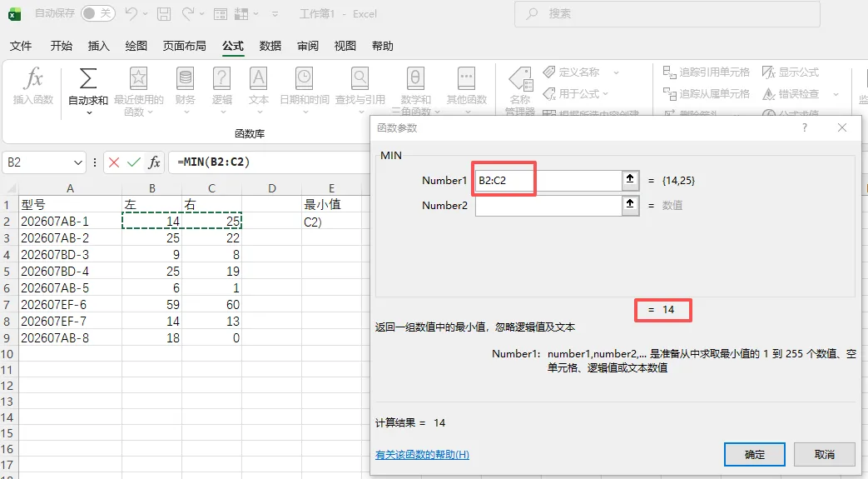Click the Undo arrow in title bar
Screen dimensions: 868x479
[131, 14]
